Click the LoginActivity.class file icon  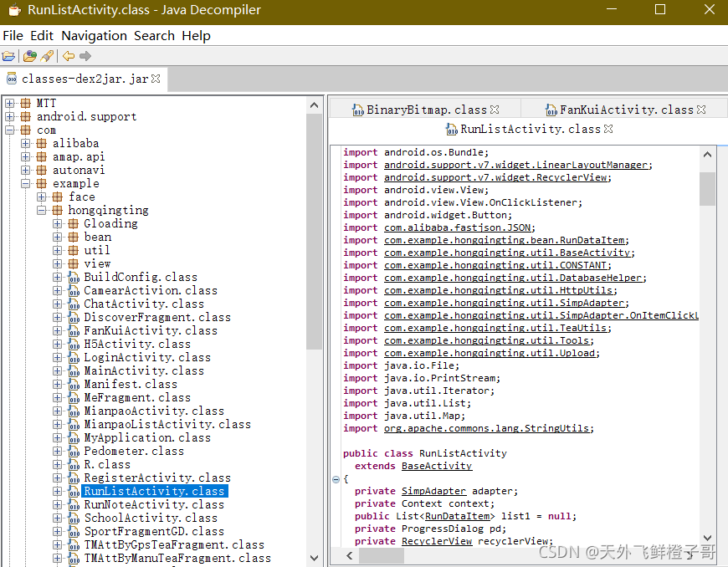(74, 358)
